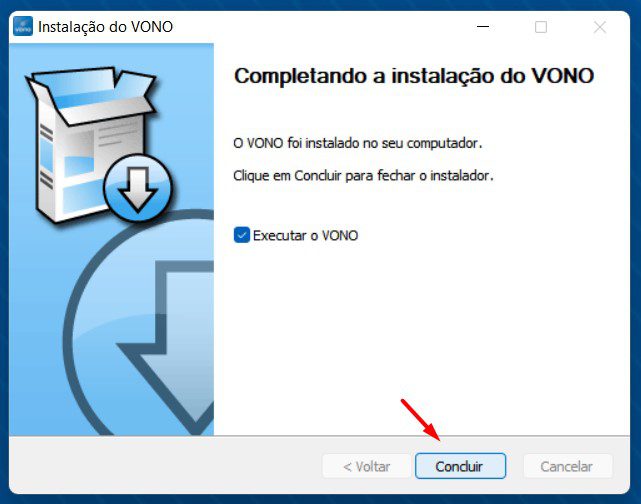
Task: Go back with the < Voltar button
Action: coord(367,466)
